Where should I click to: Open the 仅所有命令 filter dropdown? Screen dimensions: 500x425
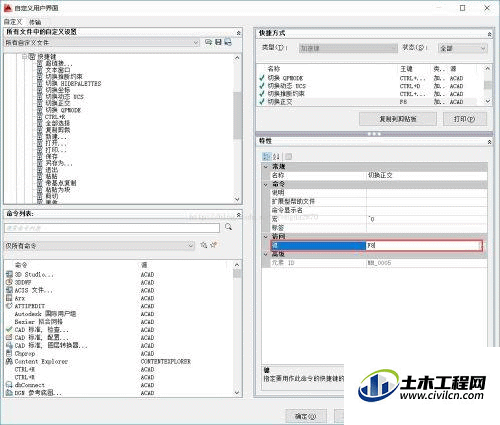pos(99,246)
